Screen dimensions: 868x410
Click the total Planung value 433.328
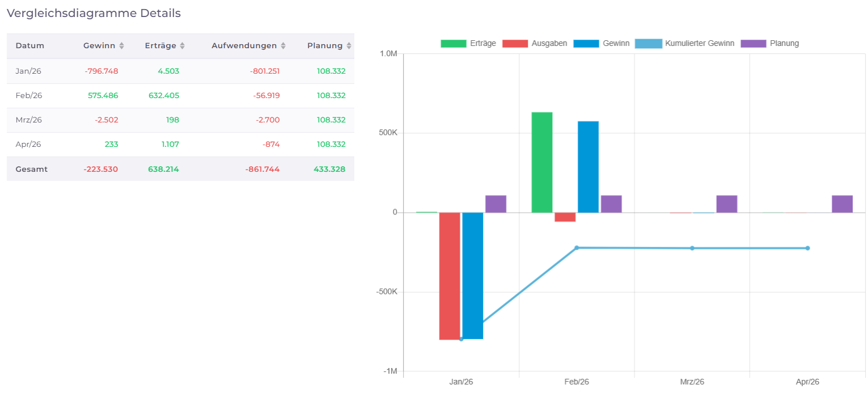329,169
